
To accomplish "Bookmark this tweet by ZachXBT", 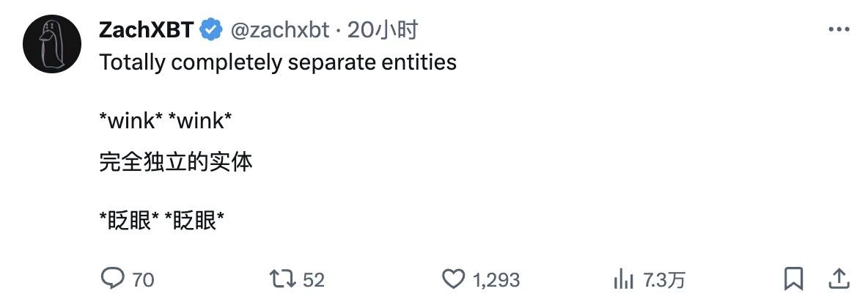I will pyautogui.click(x=793, y=279).
